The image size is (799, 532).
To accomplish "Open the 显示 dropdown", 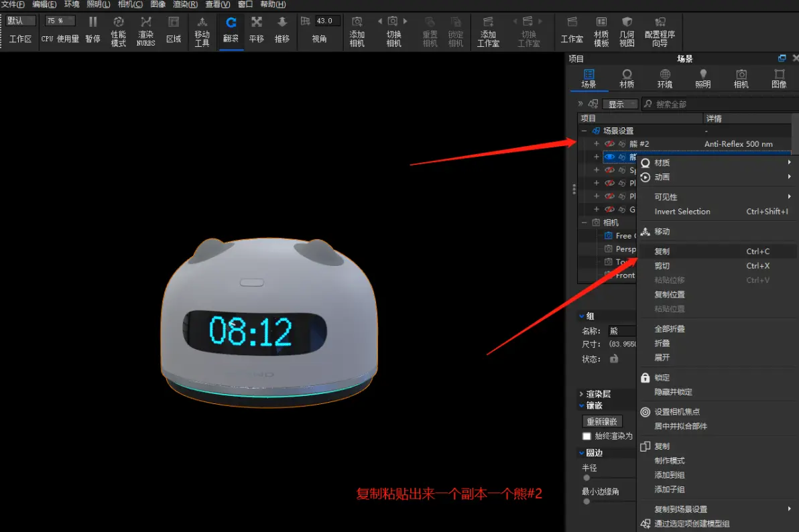I will click(x=620, y=104).
